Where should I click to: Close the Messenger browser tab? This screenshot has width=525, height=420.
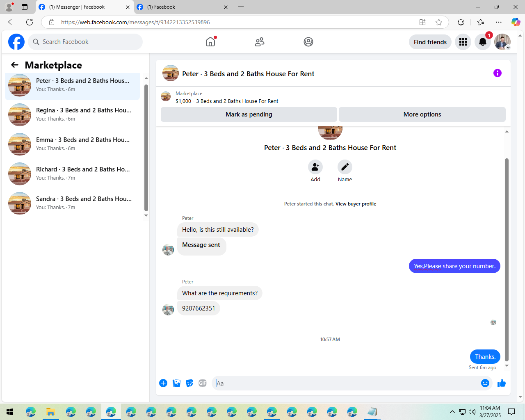pos(128,7)
